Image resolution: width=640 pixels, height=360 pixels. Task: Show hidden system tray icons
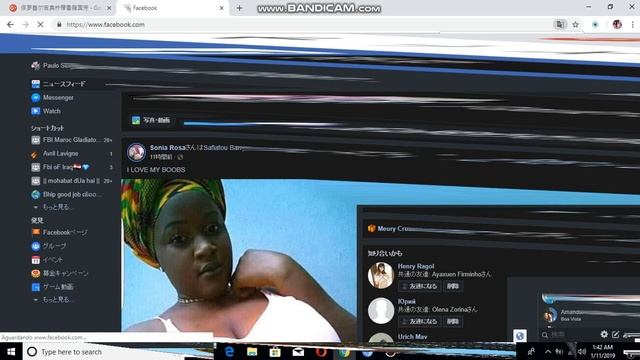coord(548,351)
